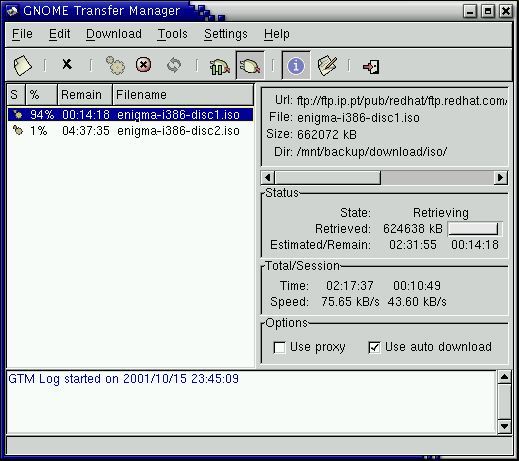Minimize the GNOME Transfer Manager window
The image size is (519, 461).
click(x=470, y=12)
